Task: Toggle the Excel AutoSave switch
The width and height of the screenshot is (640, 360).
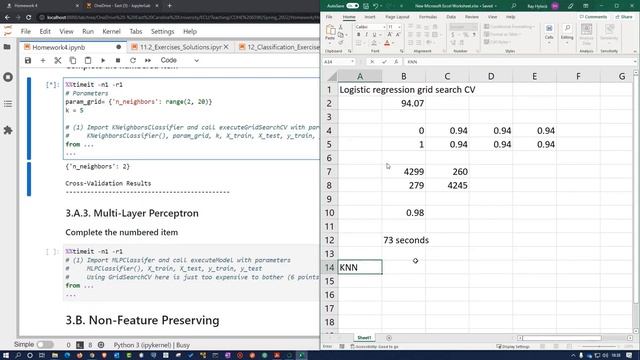Action: tap(352, 6)
